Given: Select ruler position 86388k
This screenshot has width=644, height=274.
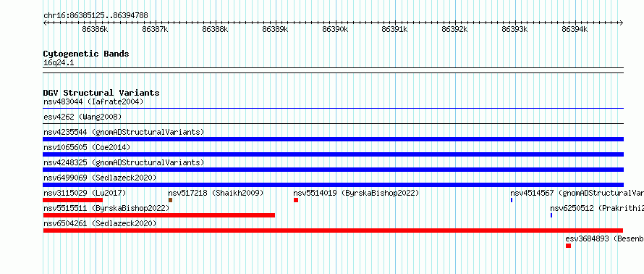Looking at the screenshot, I should click(215, 29).
